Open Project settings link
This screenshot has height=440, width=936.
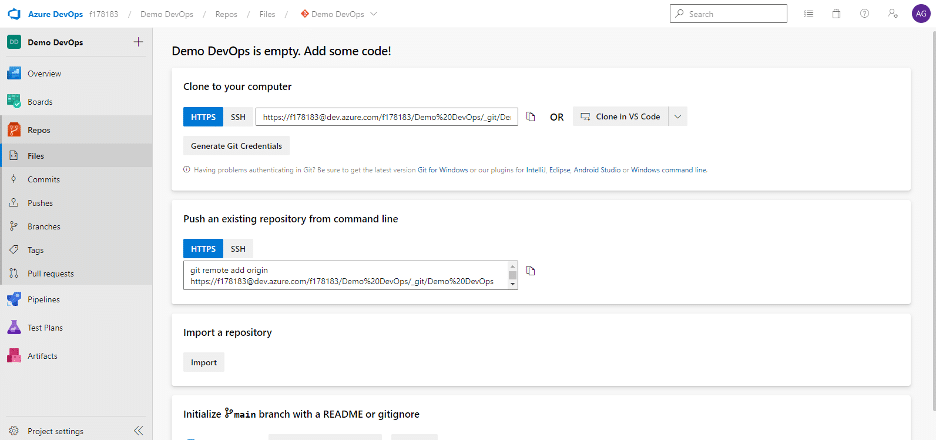[x=56, y=431]
